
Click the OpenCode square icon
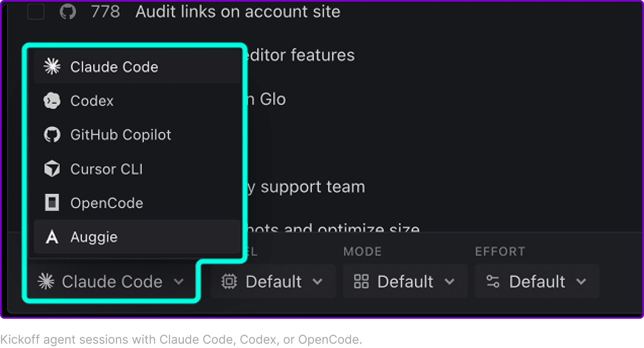[52, 203]
